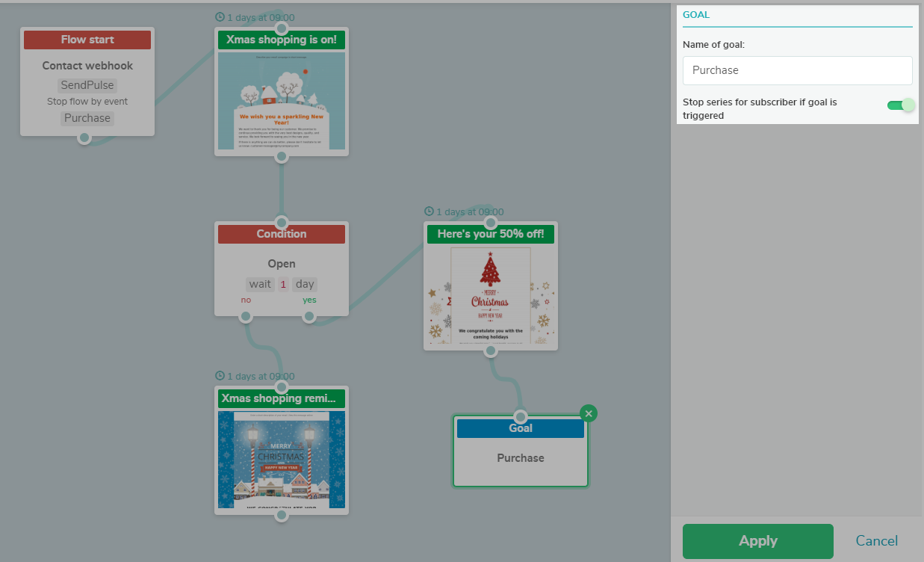
Task: Open the Flow start block header
Action: click(x=87, y=40)
